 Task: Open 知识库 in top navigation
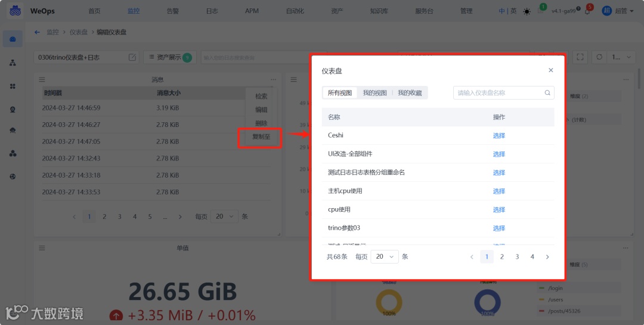[x=379, y=11]
